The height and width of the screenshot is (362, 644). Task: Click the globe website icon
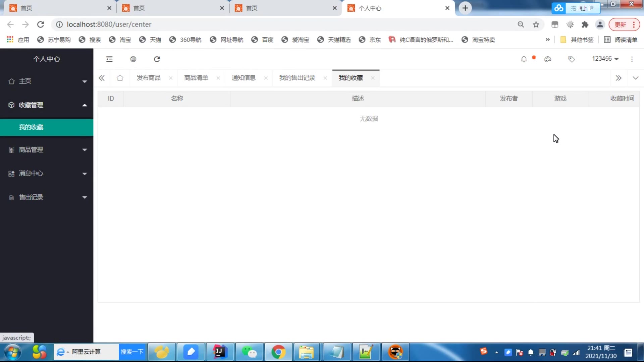[133, 59]
